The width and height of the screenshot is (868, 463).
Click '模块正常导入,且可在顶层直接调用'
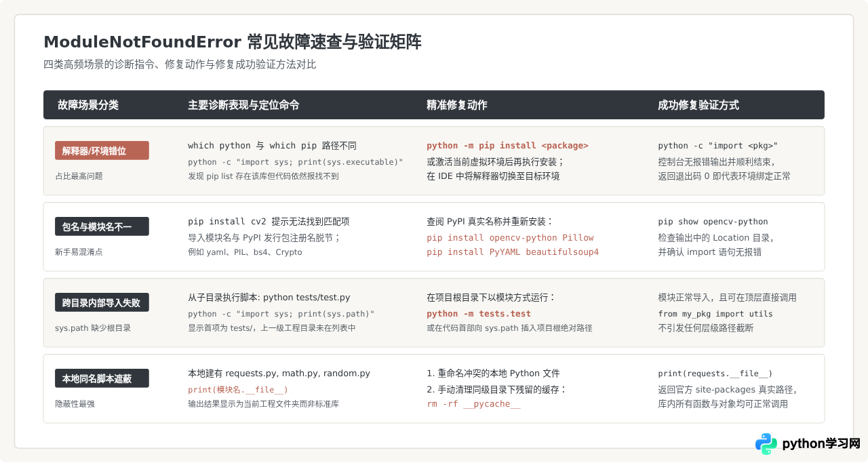point(727,298)
